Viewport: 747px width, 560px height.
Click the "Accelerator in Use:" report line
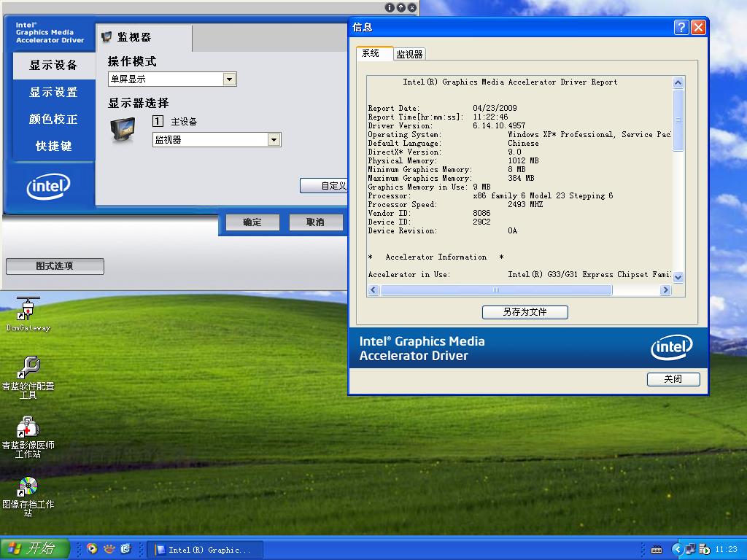(x=519, y=274)
